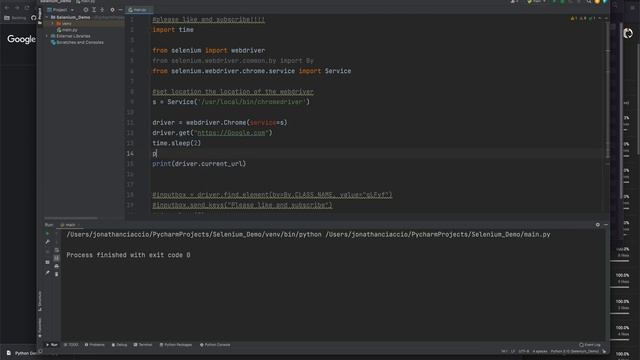Click the Google logo in browser window
This screenshot has height=360, width=640.
click(x=21, y=39)
